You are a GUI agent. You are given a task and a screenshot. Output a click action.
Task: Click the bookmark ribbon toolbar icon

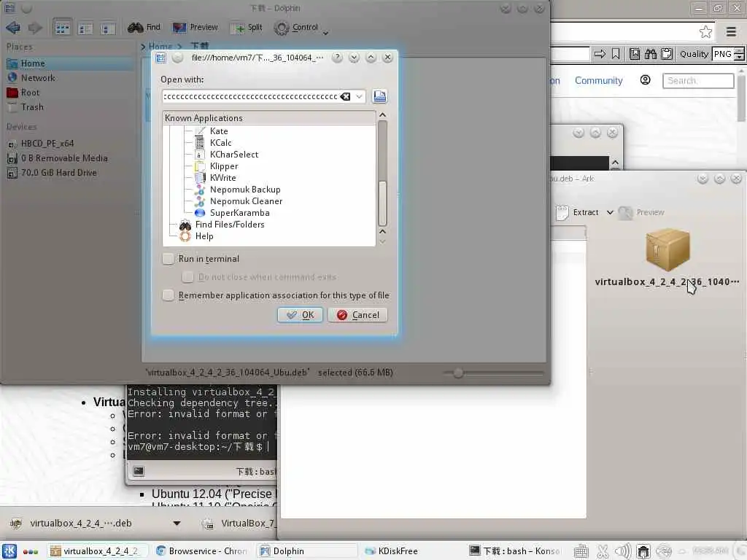pyautogui.click(x=616, y=54)
